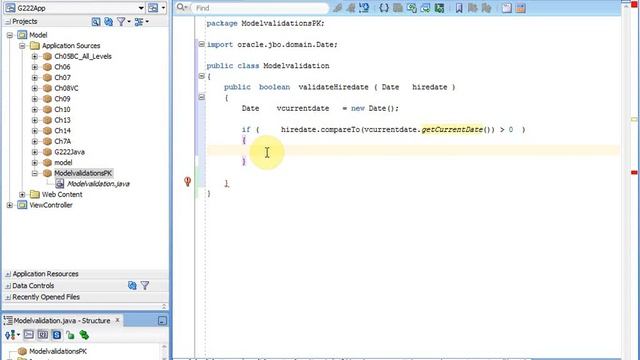Expand the Ch13 package

[35, 120]
